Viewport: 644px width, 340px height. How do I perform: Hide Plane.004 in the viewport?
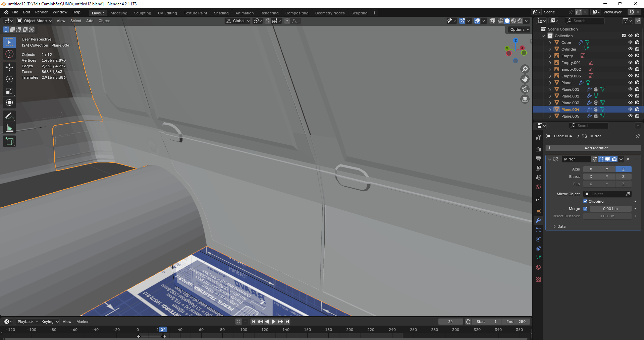[630, 110]
